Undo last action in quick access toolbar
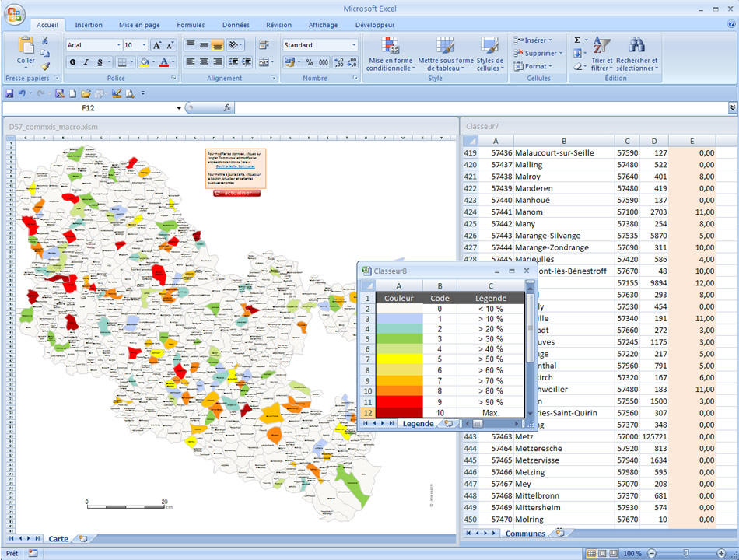 coord(22,93)
